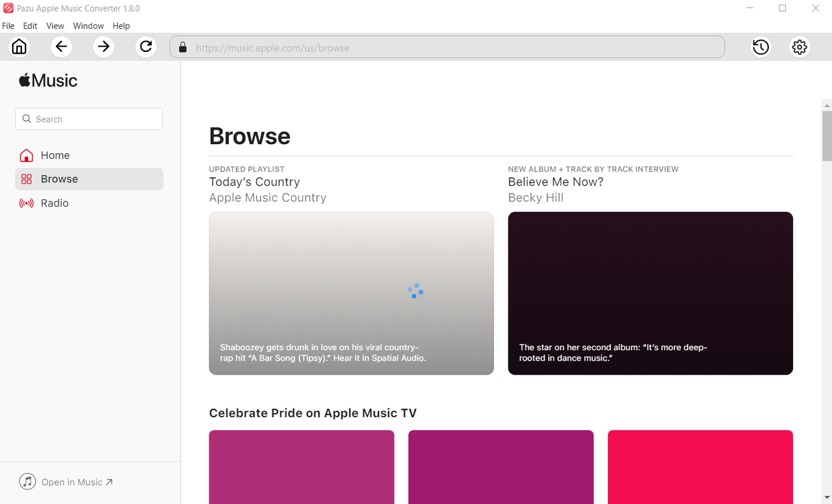Select Home in the sidebar

[89, 155]
